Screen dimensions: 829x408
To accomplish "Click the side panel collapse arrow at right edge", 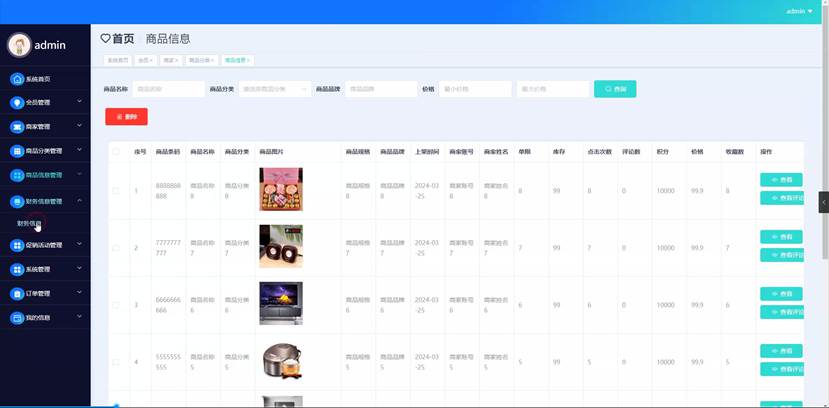I will pyautogui.click(x=824, y=202).
